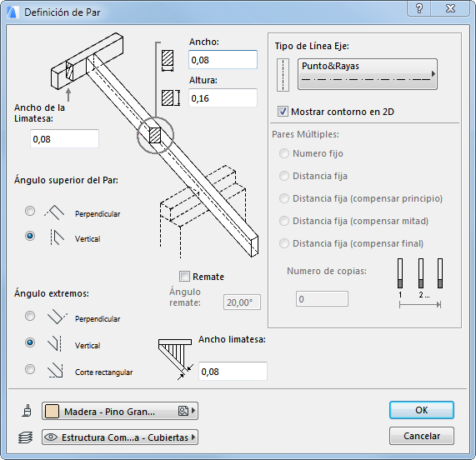This screenshot has width=476, height=460.
Task: Click the Numero de copias field
Action: pyautogui.click(x=322, y=299)
